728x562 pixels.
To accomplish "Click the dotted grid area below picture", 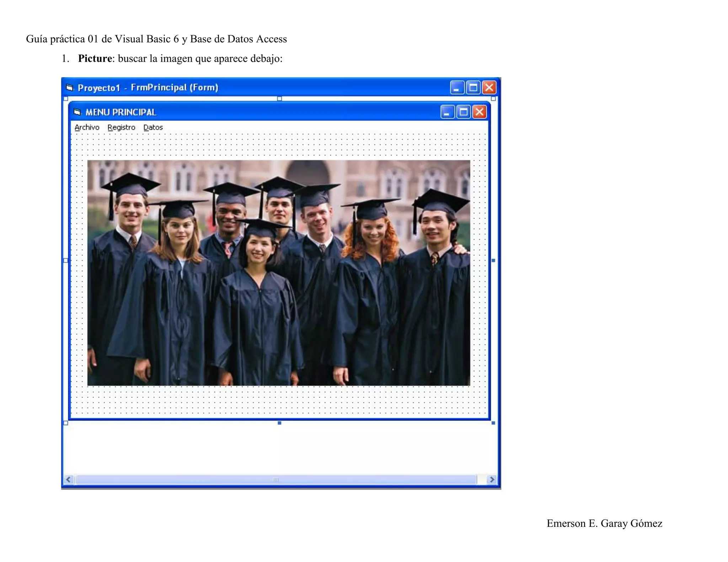I will coord(278,401).
